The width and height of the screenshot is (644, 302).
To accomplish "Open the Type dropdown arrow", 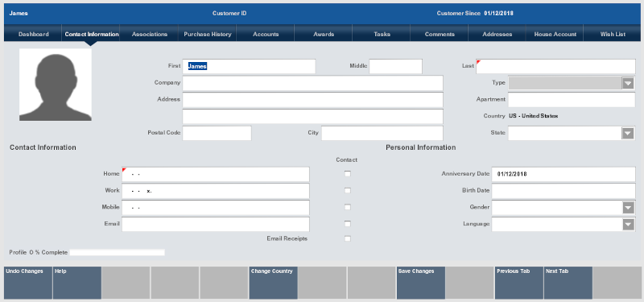I will point(628,83).
